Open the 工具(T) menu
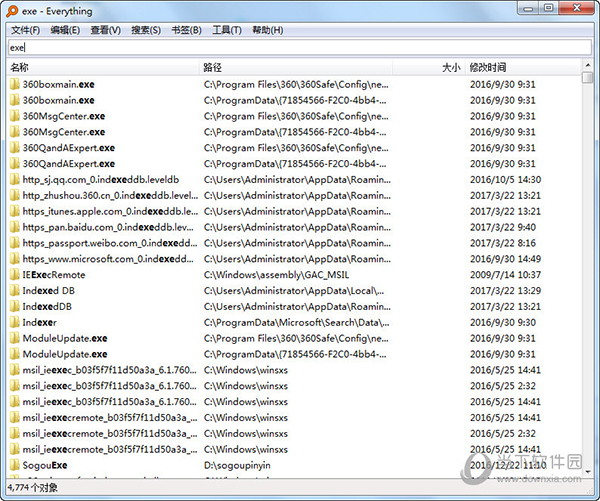Viewport: 600px width, 501px height. (x=227, y=30)
